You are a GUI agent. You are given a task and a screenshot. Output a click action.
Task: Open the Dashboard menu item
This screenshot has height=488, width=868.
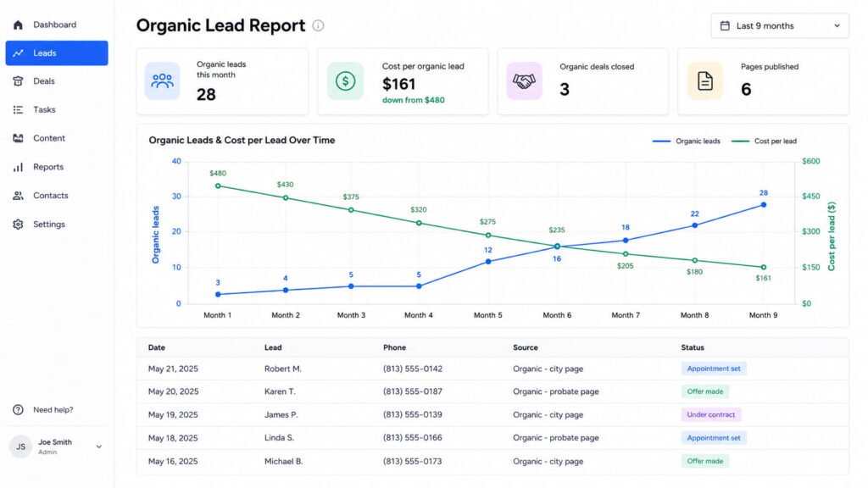(x=57, y=25)
